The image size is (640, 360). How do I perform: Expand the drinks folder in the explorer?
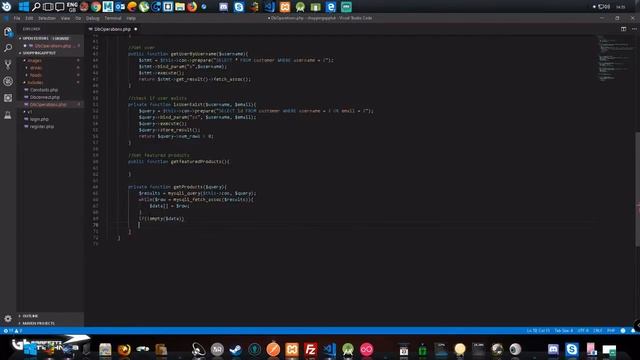pyautogui.click(x=36, y=68)
